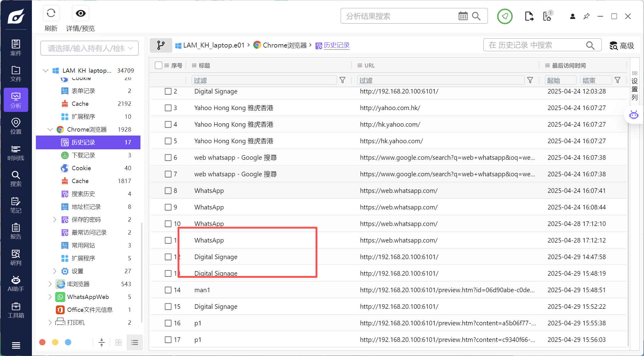Viewport: 644px width, 356px height.
Task: Open the holder/evidence selection dropdown
Action: (x=90, y=48)
